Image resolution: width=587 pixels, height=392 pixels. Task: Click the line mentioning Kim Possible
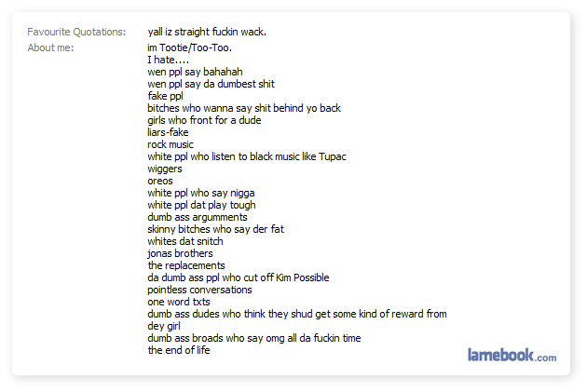click(x=239, y=277)
